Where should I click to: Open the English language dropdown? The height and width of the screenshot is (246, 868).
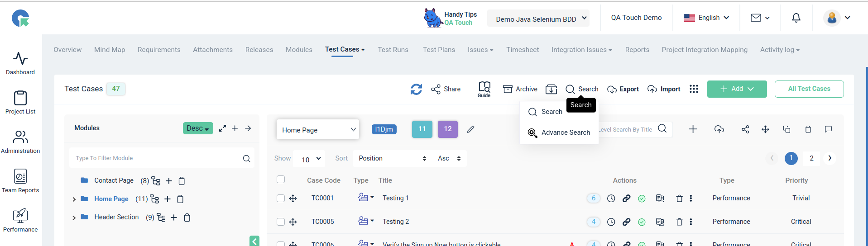[706, 18]
